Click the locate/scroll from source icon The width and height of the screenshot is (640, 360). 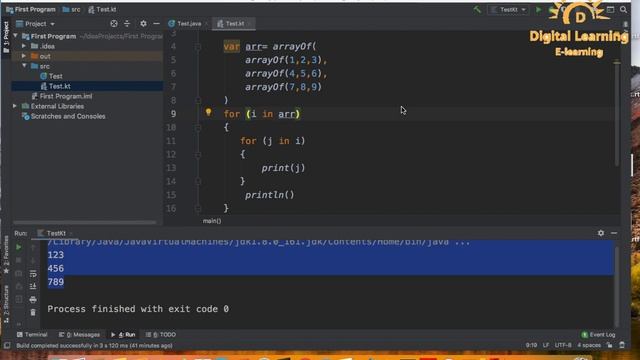[x=114, y=24]
